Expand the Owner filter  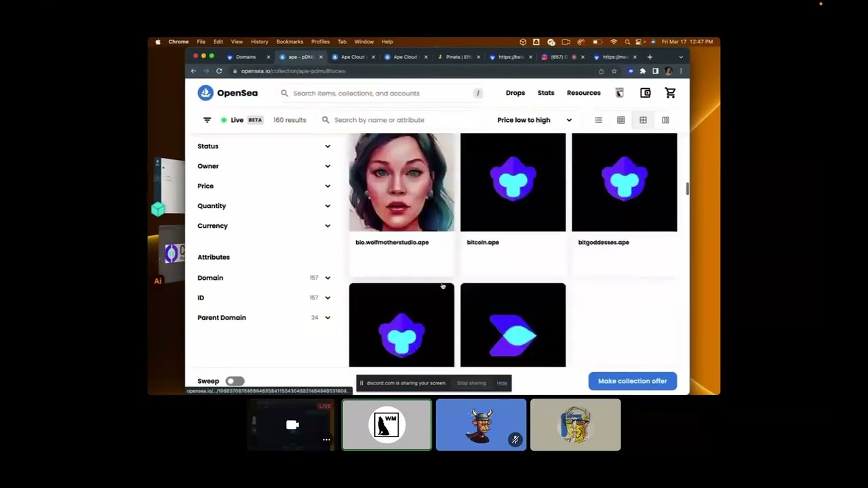coord(264,166)
